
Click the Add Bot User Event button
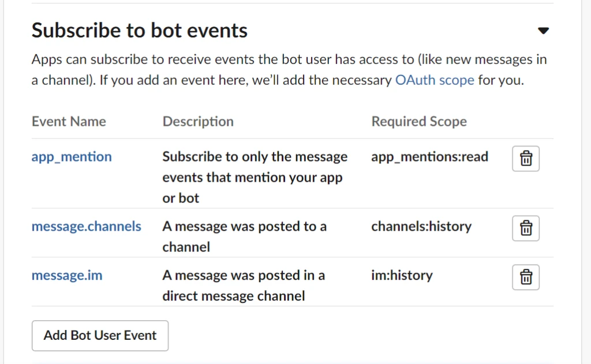[x=100, y=335]
